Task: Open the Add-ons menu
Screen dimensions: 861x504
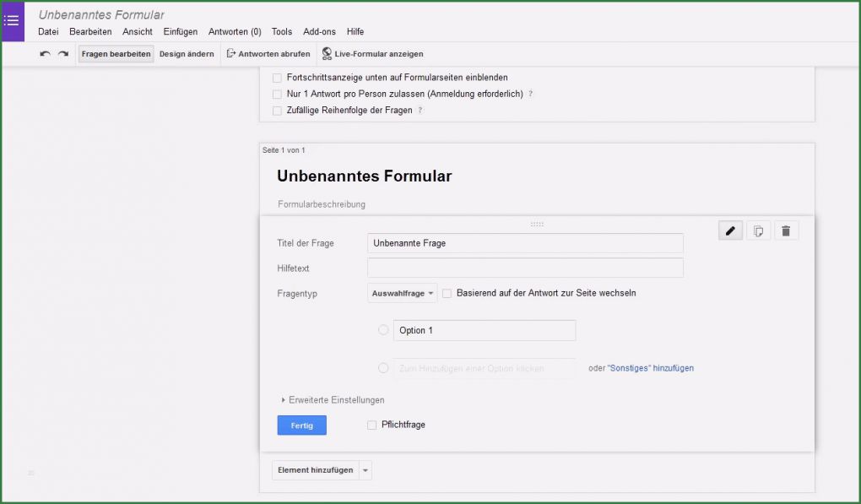Action: (x=319, y=31)
